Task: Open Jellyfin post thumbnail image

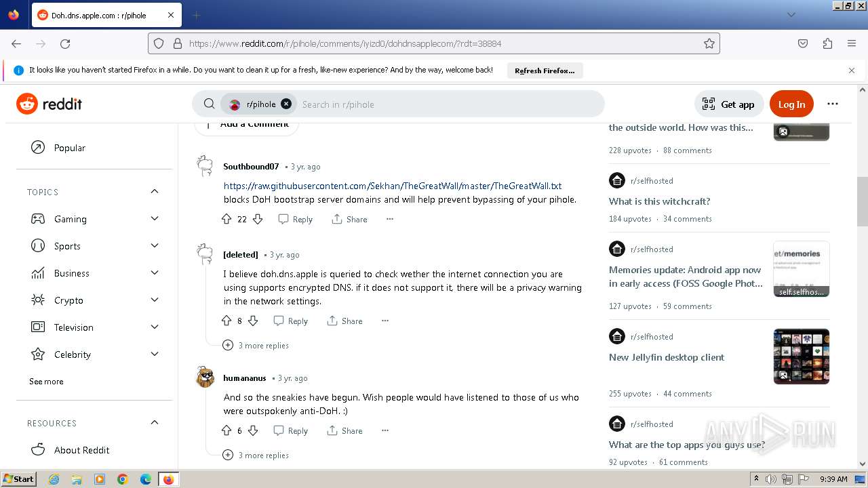Action: tap(802, 357)
